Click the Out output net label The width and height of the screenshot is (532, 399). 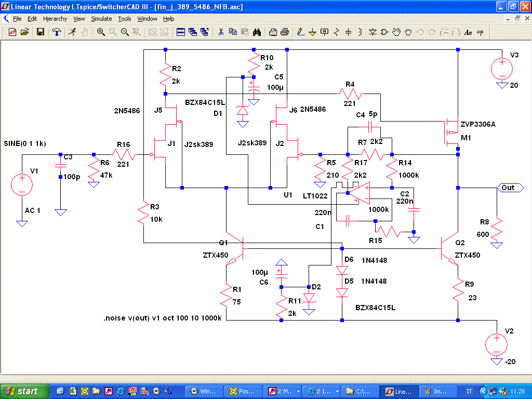510,188
